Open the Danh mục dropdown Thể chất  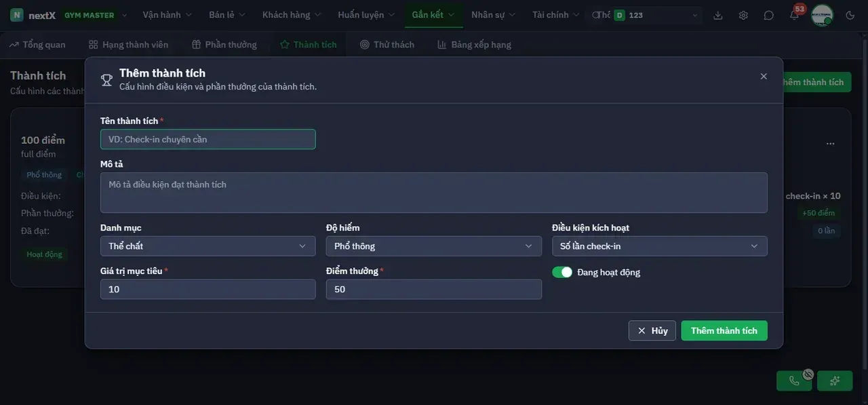(x=208, y=246)
